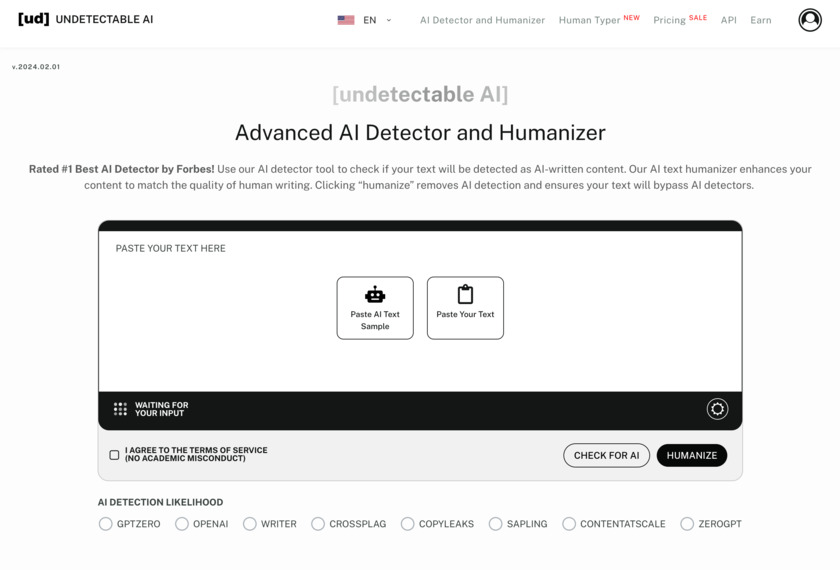Click the Rated #1 Best AI Detector text
The height and width of the screenshot is (570, 840).
(x=122, y=169)
